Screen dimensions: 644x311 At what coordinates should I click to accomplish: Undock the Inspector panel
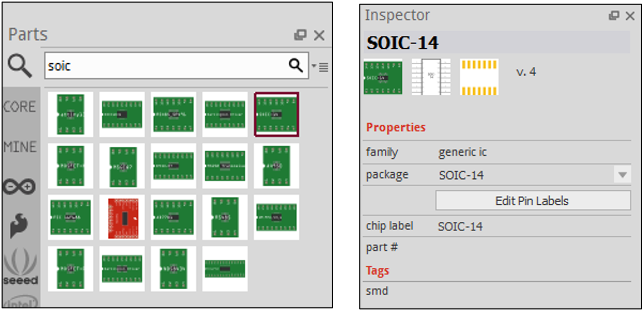click(x=614, y=16)
